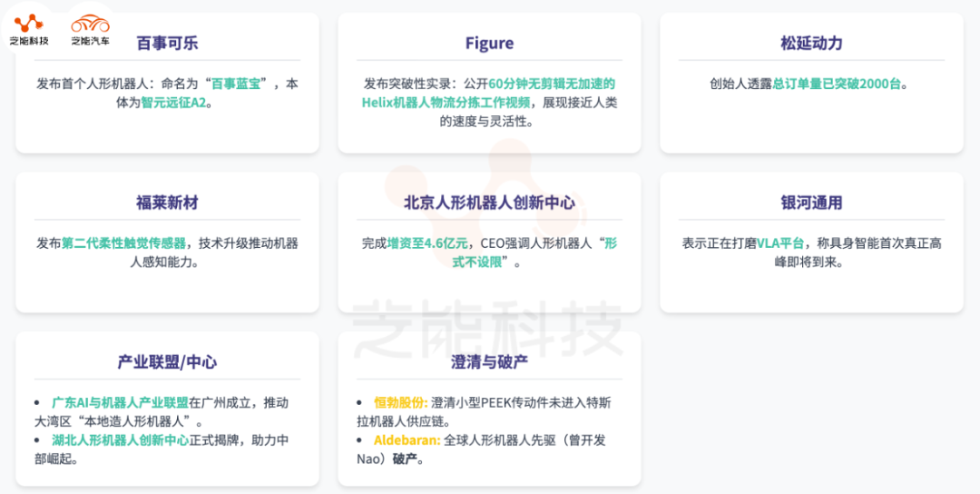Image resolution: width=980 pixels, height=494 pixels.
Task: Click text 技术升级推动机器 in 福莱新材 card
Action: pyautogui.click(x=248, y=243)
